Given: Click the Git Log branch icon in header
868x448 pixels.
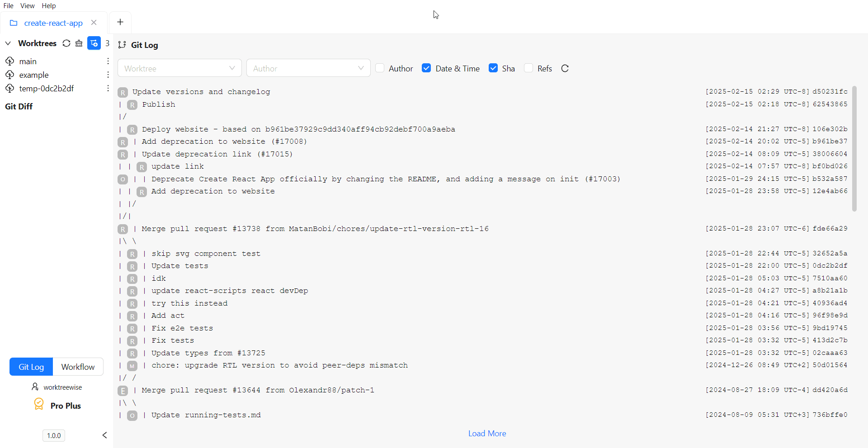Looking at the screenshot, I should point(122,45).
